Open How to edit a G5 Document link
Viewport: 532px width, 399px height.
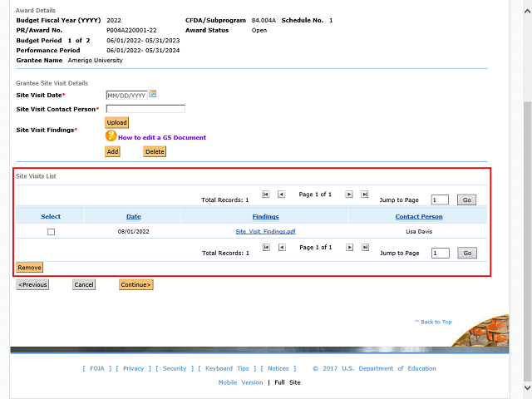click(162, 137)
